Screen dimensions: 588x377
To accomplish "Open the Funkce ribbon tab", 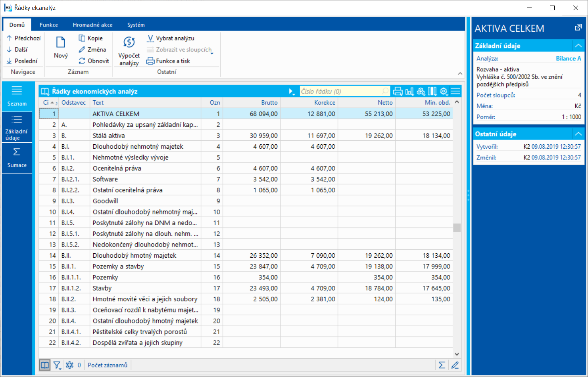I will (49, 25).
